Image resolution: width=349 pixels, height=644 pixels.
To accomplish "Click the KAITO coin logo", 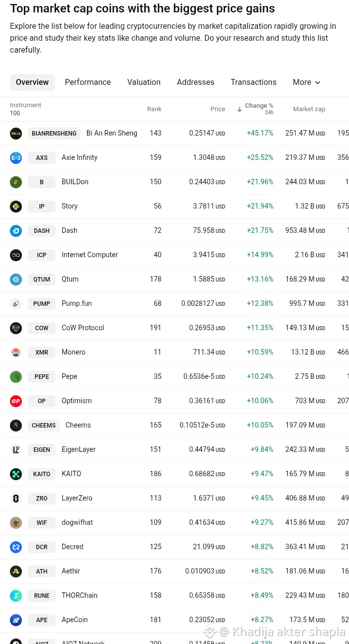I will [16, 474].
